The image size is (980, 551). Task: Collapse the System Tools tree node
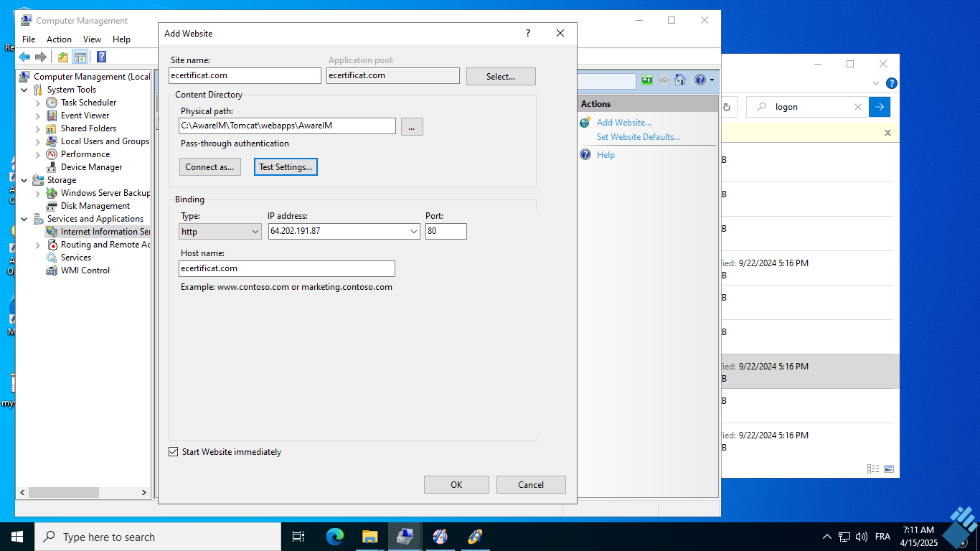tap(24, 90)
